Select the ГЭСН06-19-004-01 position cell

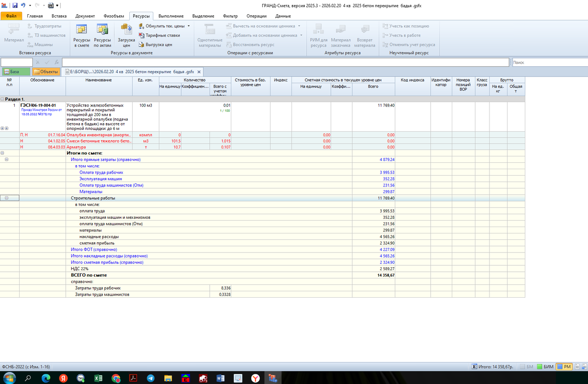[x=42, y=117]
